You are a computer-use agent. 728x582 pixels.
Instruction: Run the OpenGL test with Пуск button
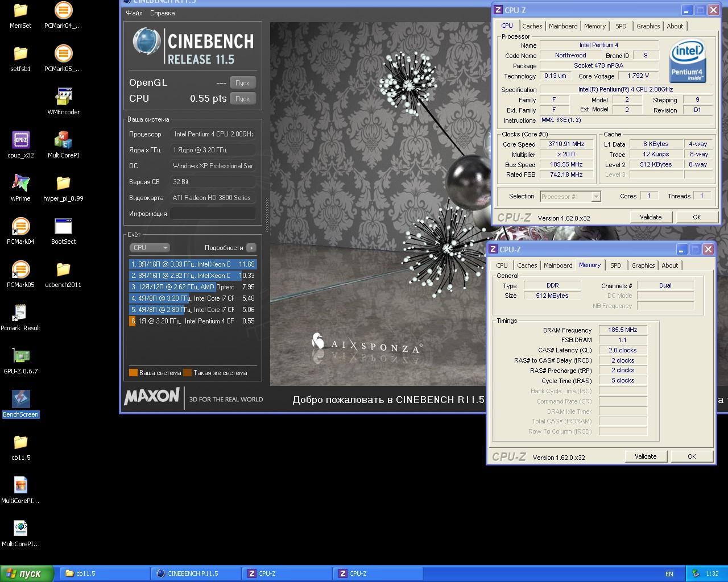coord(243,83)
